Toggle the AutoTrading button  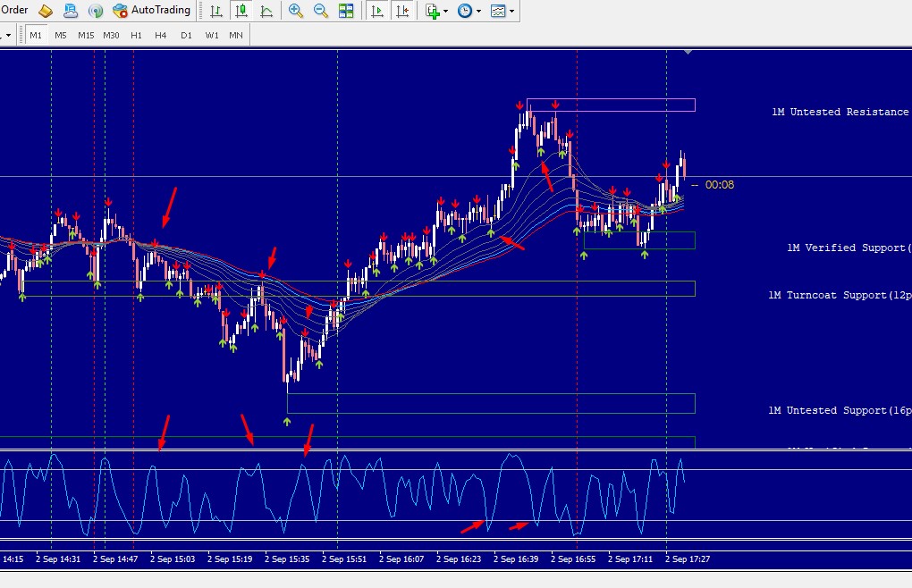[152, 10]
